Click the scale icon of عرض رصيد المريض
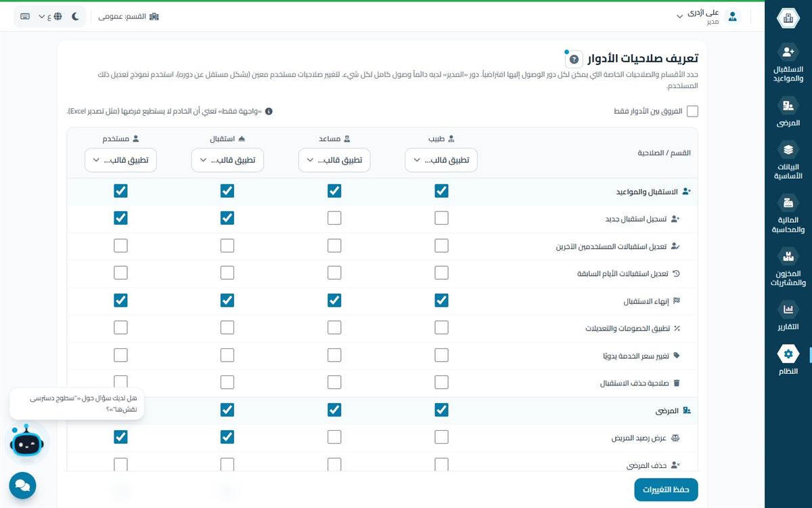Screen dimensions: 812x508 (675, 438)
